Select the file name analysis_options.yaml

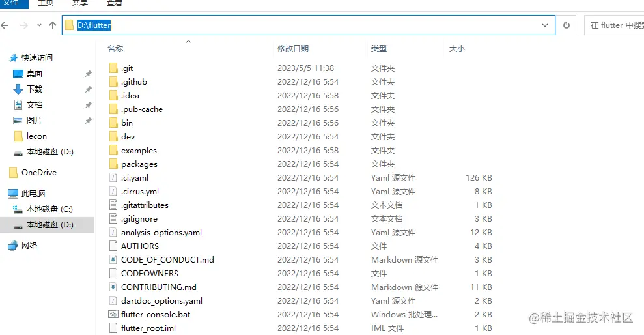[161, 233]
